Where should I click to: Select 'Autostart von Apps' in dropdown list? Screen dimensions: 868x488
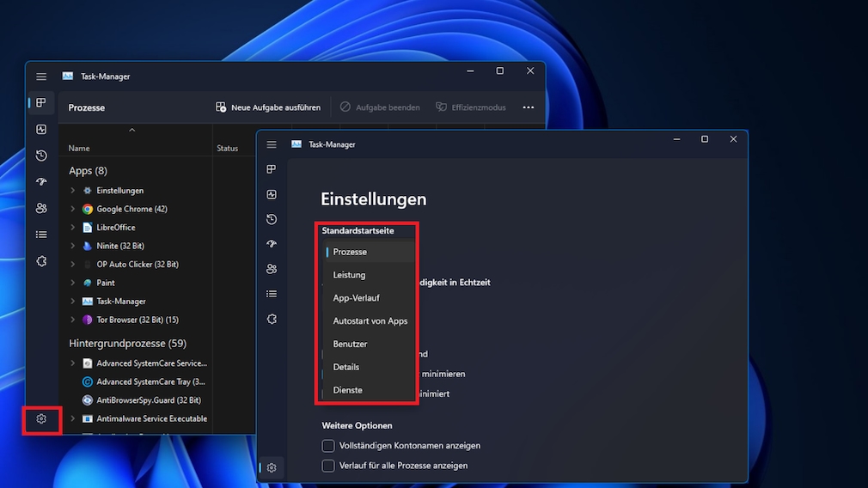[370, 321]
